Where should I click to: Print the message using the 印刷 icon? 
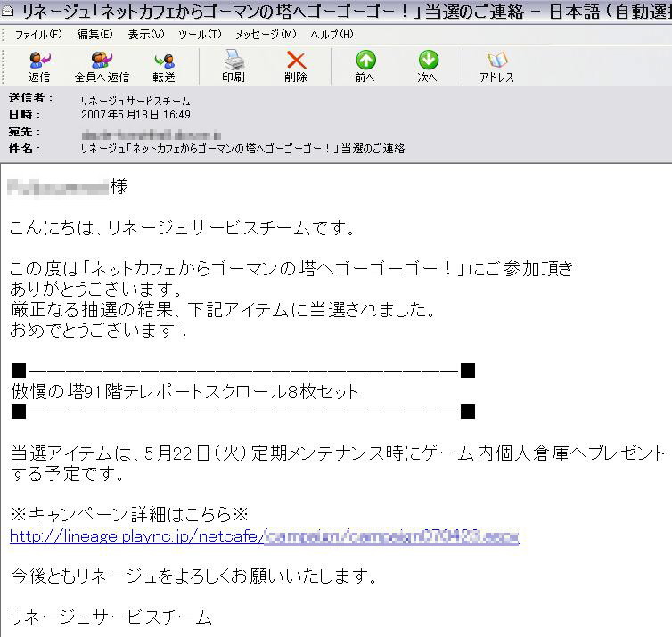(234, 67)
